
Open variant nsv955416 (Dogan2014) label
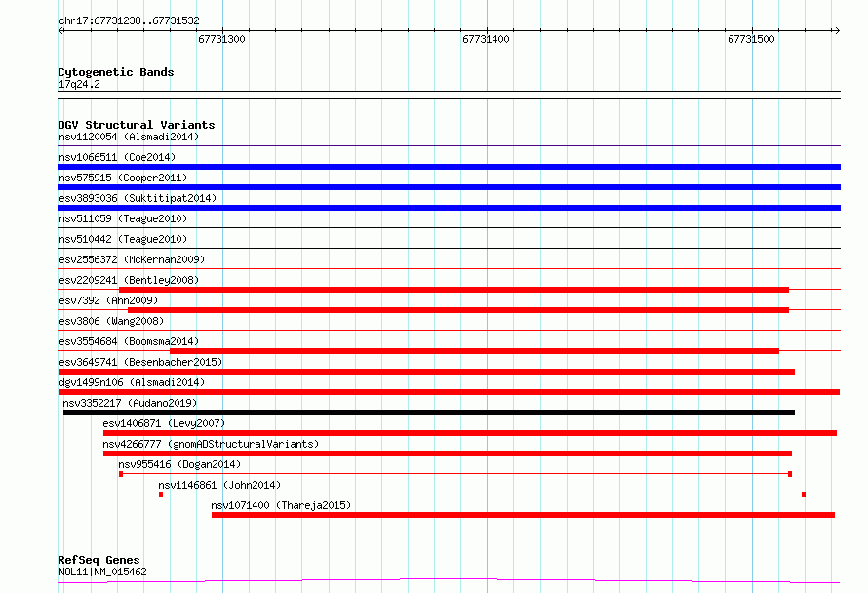click(x=179, y=464)
